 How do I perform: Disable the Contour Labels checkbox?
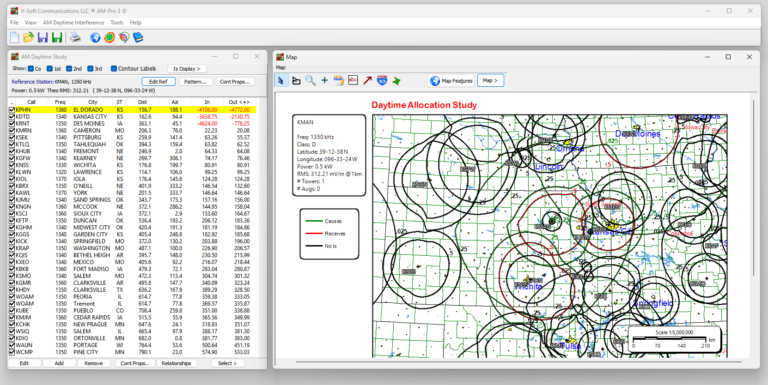pyautogui.click(x=114, y=69)
